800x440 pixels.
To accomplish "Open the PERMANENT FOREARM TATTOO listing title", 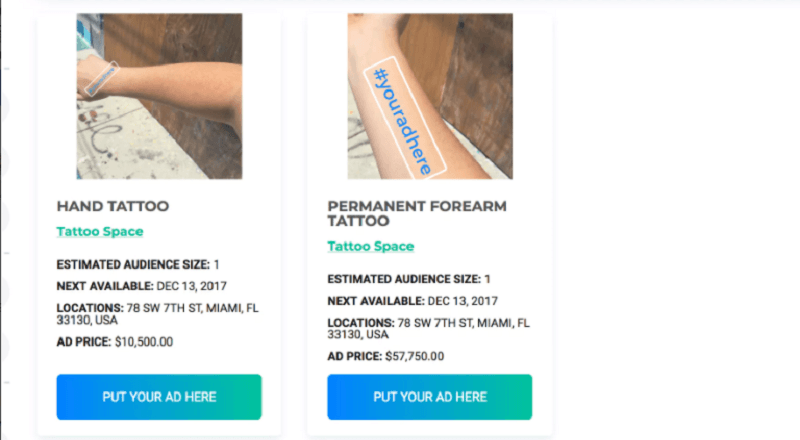I will pyautogui.click(x=417, y=214).
